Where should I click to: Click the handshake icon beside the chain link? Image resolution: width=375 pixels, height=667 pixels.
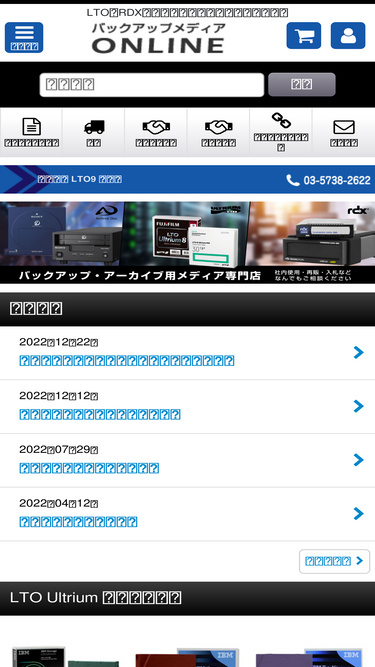pyautogui.click(x=219, y=126)
